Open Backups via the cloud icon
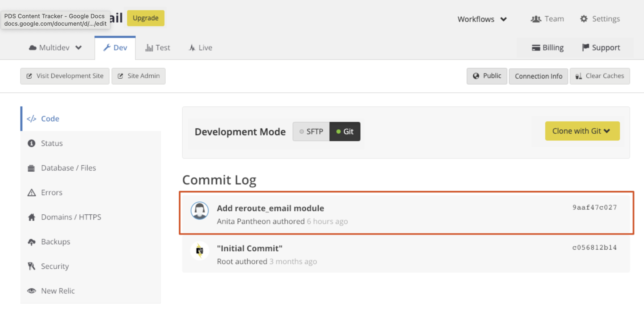The image size is (644, 332). [x=31, y=242]
